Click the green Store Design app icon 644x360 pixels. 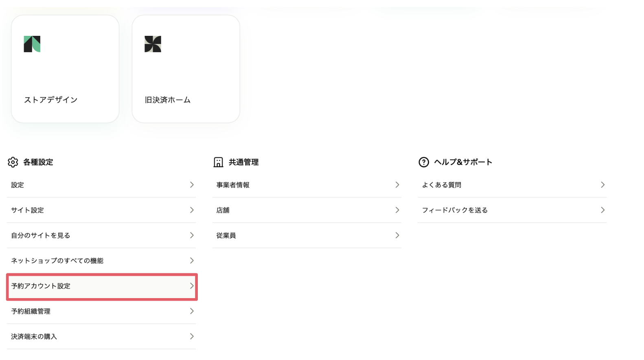pyautogui.click(x=32, y=44)
